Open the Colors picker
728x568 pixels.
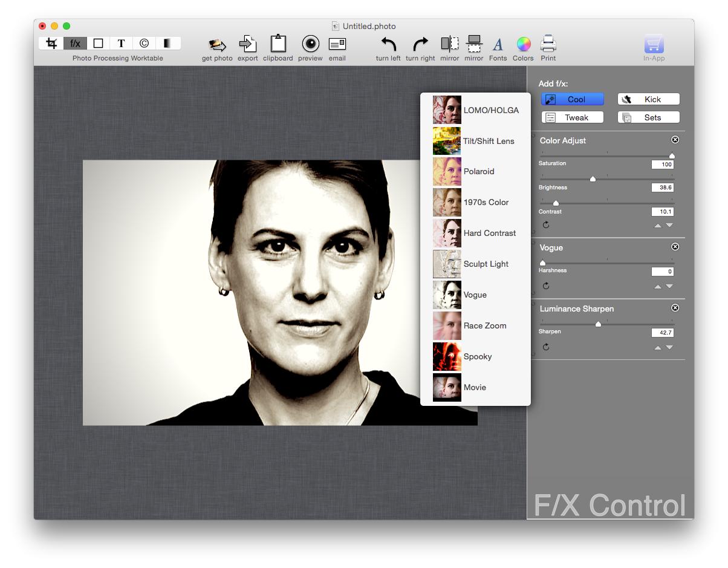523,44
